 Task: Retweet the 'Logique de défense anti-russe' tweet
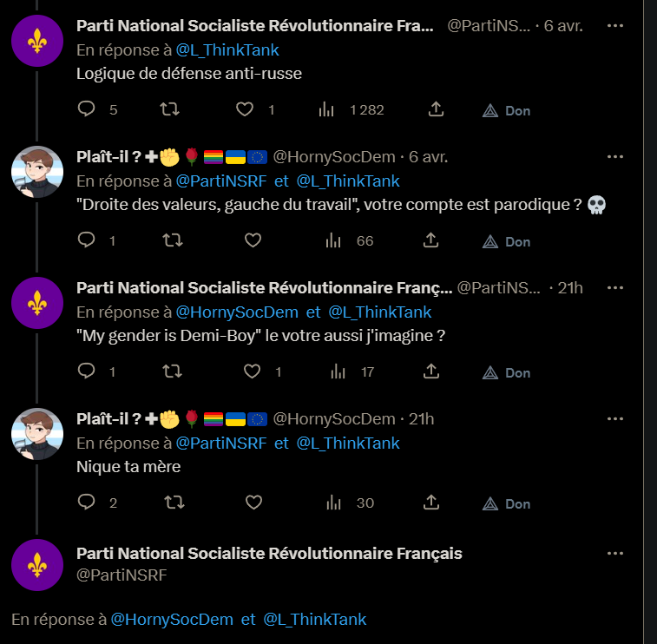pos(171,109)
